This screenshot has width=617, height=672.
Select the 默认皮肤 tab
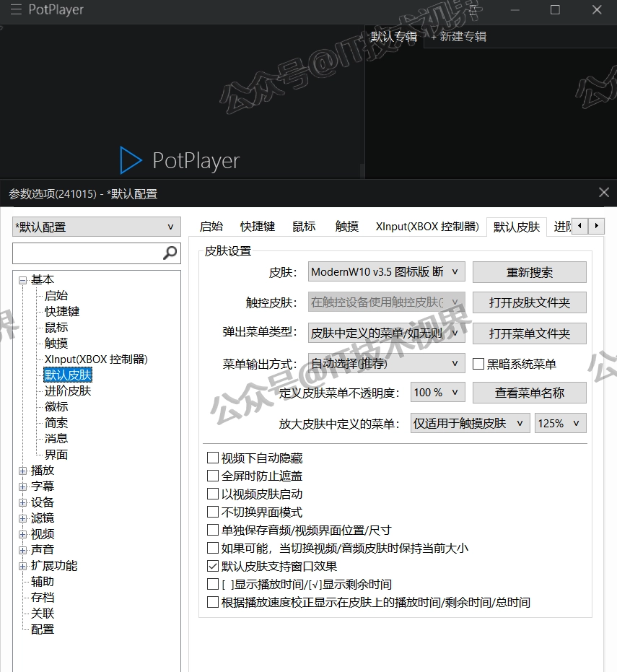click(516, 227)
